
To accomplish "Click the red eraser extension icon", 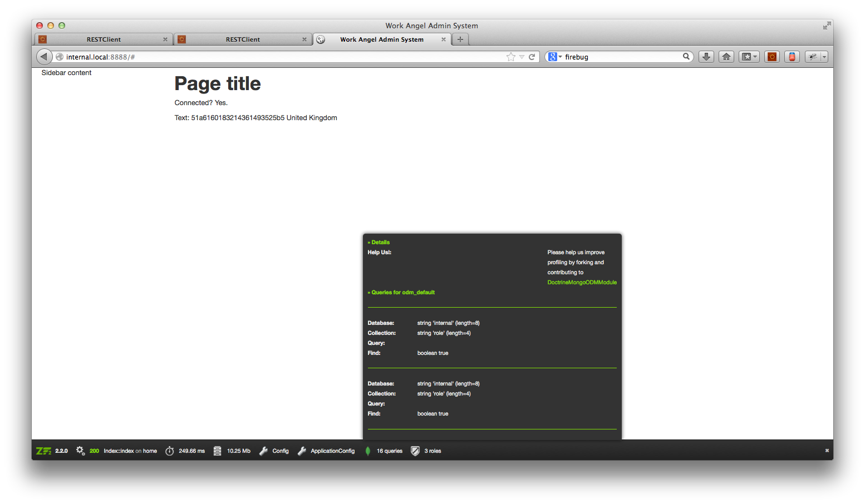I will click(x=792, y=57).
